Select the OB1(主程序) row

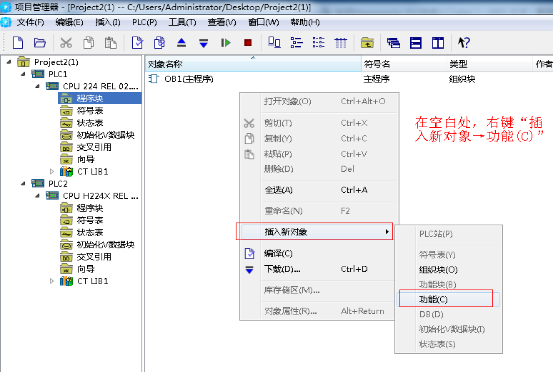pos(348,79)
